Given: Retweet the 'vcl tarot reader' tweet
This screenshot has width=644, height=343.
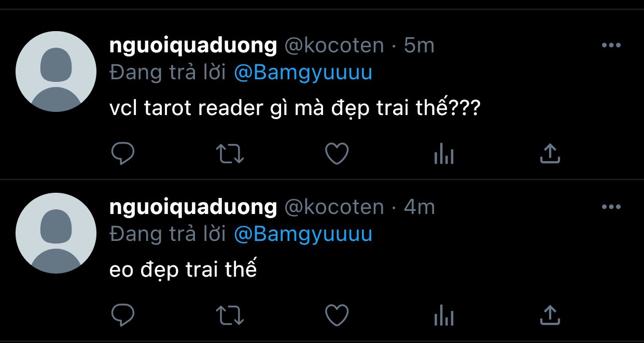Looking at the screenshot, I should coord(230,153).
